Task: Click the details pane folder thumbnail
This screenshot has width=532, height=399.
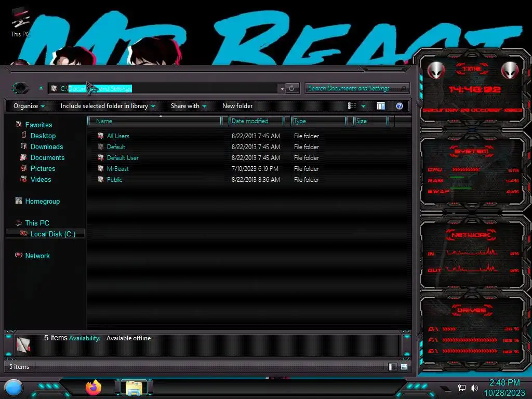Action: tap(23, 344)
